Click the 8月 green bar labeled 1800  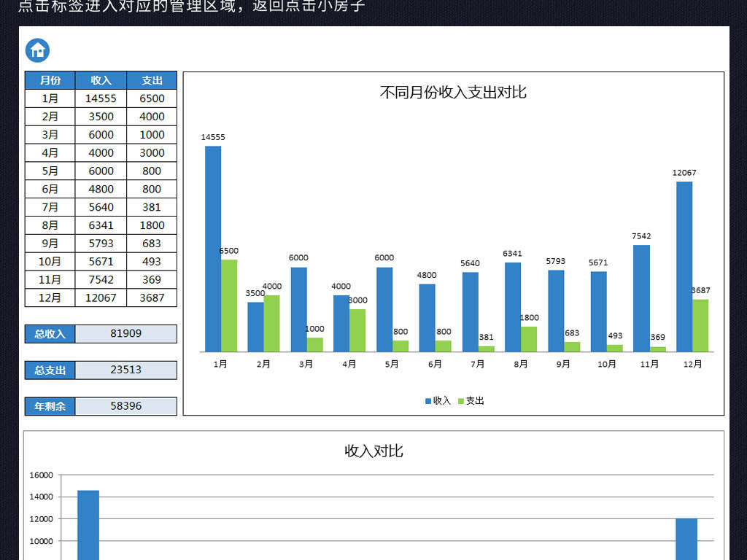point(529,340)
